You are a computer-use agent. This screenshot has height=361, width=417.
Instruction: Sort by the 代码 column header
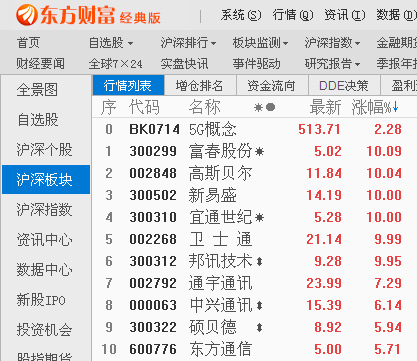click(x=144, y=107)
